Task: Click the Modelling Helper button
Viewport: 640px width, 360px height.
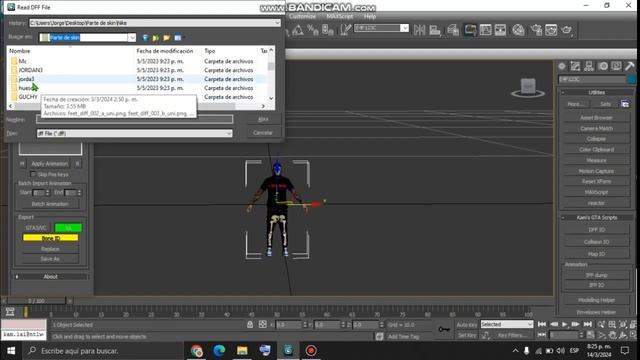Action: (x=596, y=300)
